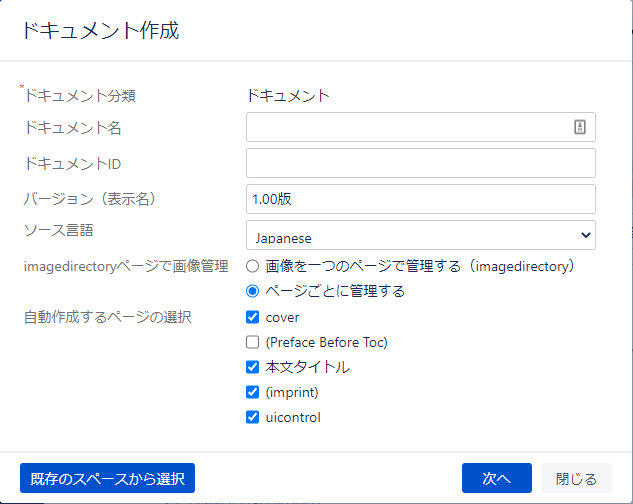Image resolution: width=633 pixels, height=504 pixels.
Task: Proceed with the 次へ button
Action: click(x=497, y=478)
